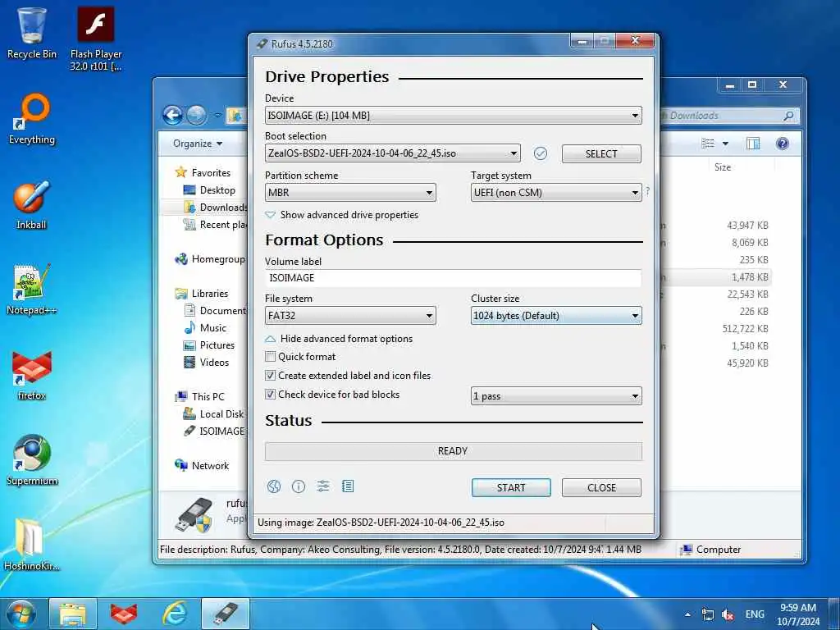Click the START button
The image size is (840, 630).
point(511,487)
